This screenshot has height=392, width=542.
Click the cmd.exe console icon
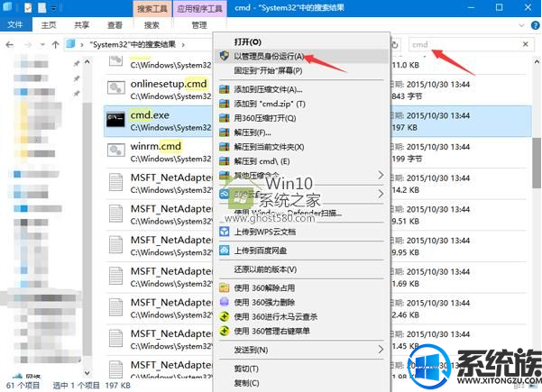115,120
